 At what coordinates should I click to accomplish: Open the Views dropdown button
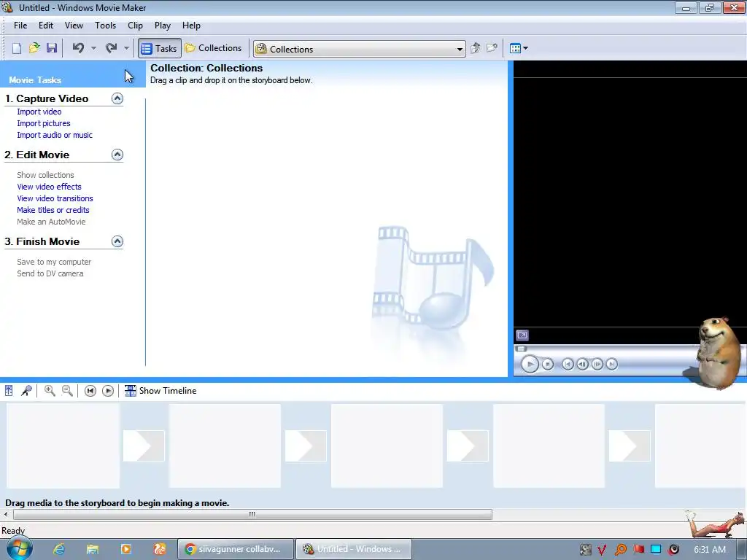point(519,48)
